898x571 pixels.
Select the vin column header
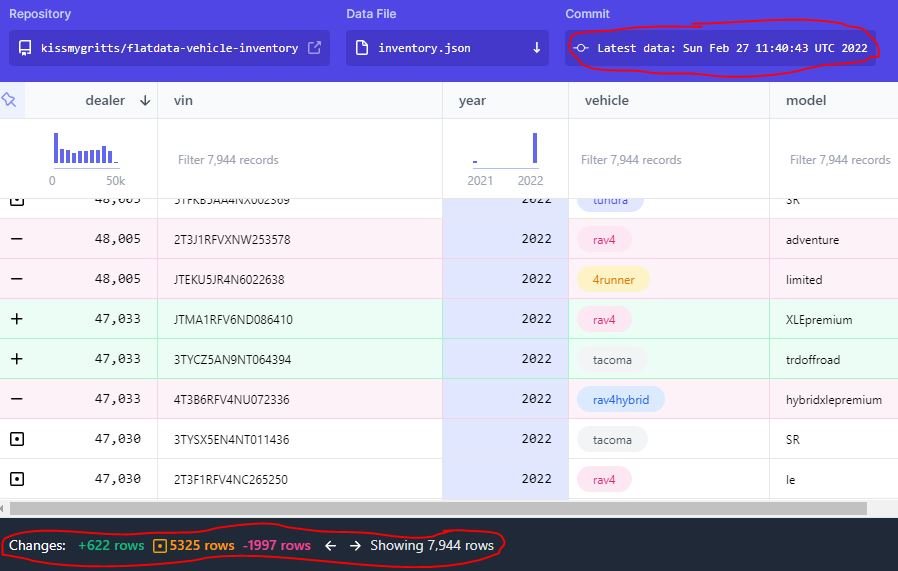click(183, 100)
